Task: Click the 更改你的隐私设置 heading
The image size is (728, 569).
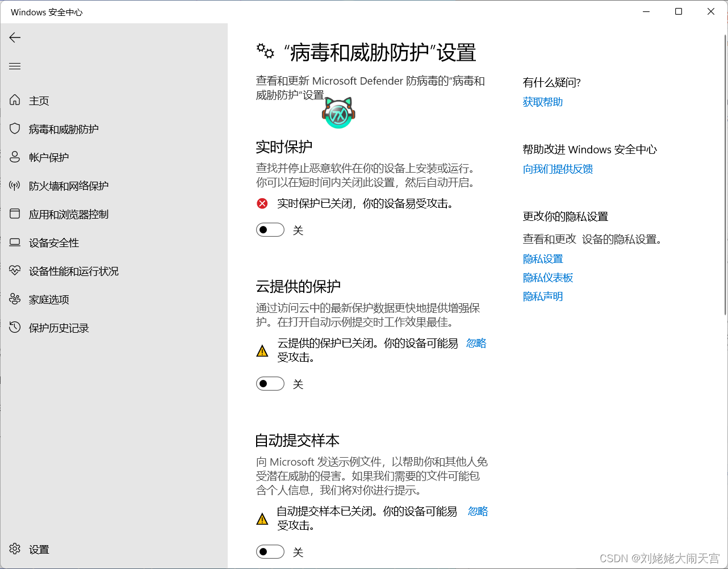Action: 565,217
